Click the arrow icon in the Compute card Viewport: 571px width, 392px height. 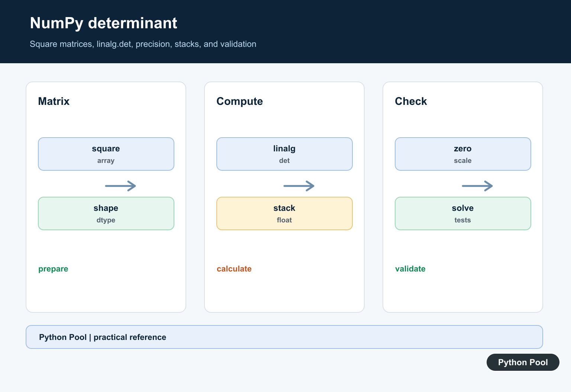pos(299,186)
